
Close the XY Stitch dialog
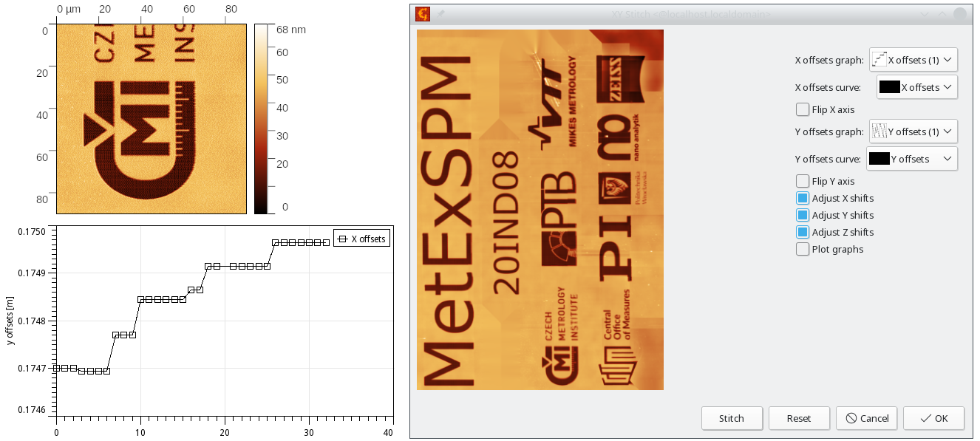(960, 14)
